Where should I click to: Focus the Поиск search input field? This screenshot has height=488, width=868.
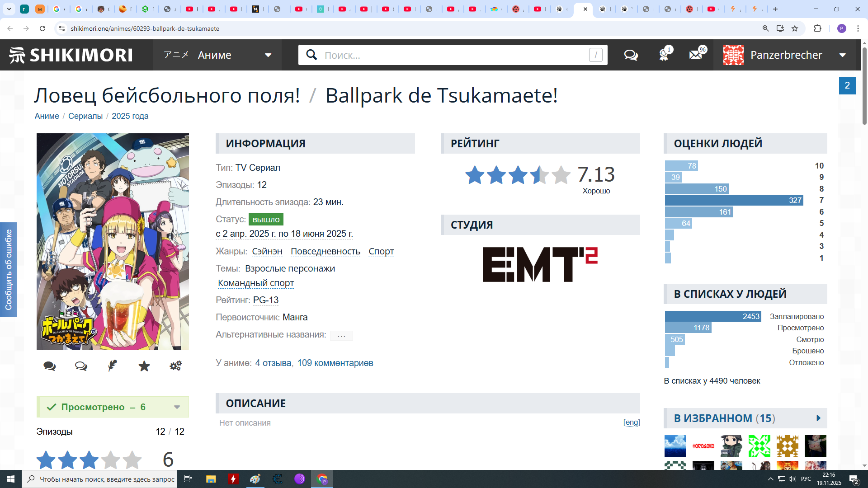(x=452, y=55)
